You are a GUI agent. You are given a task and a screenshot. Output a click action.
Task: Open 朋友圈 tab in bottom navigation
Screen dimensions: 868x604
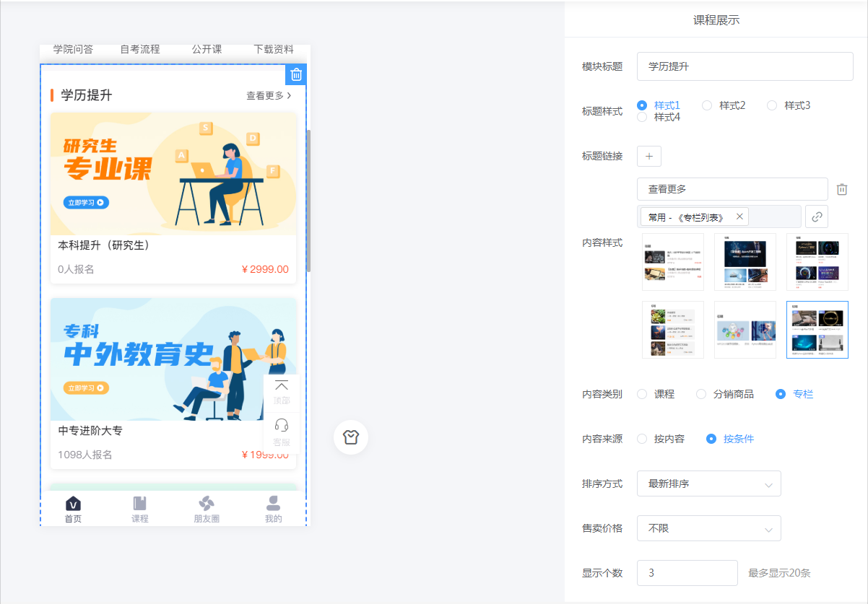pyautogui.click(x=207, y=509)
